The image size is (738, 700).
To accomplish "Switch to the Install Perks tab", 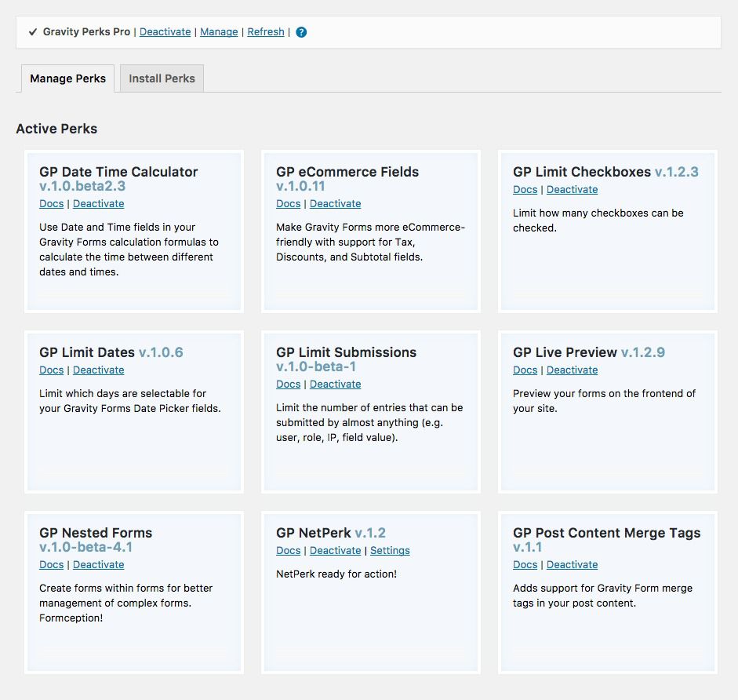I will [162, 78].
